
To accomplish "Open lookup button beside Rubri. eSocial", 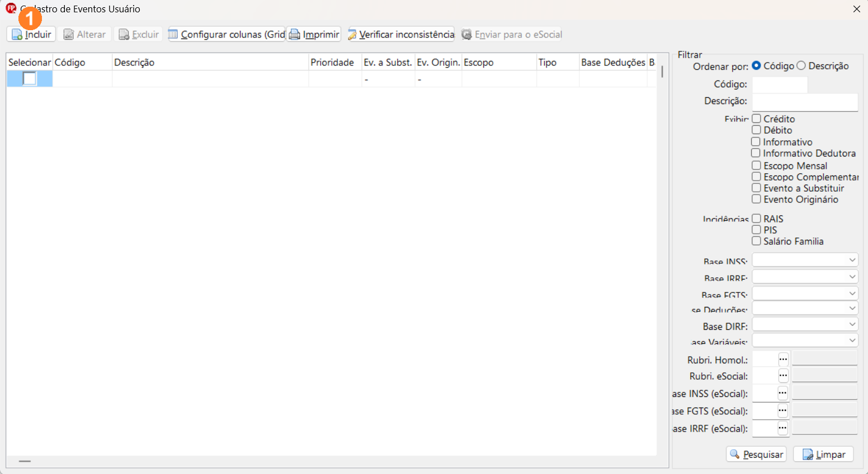I will point(783,376).
